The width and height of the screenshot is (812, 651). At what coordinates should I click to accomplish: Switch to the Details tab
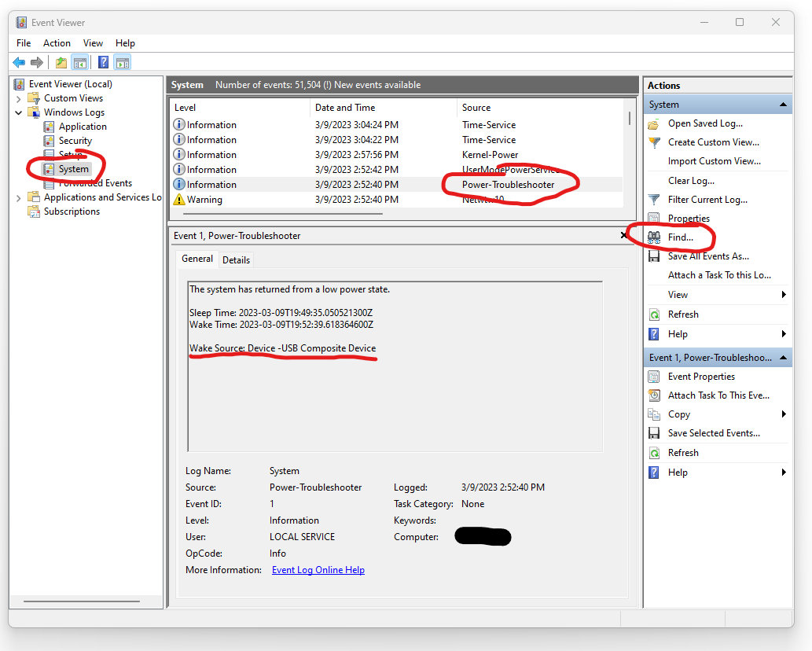coord(236,259)
